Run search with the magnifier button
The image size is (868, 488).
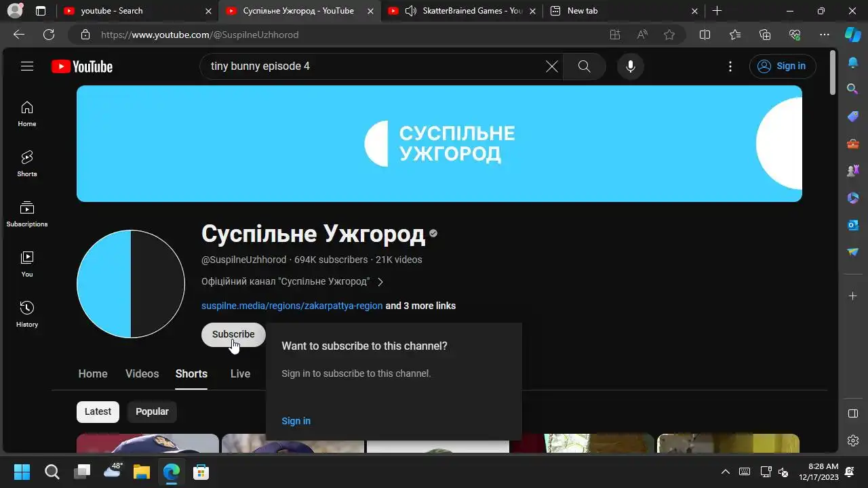click(x=584, y=66)
